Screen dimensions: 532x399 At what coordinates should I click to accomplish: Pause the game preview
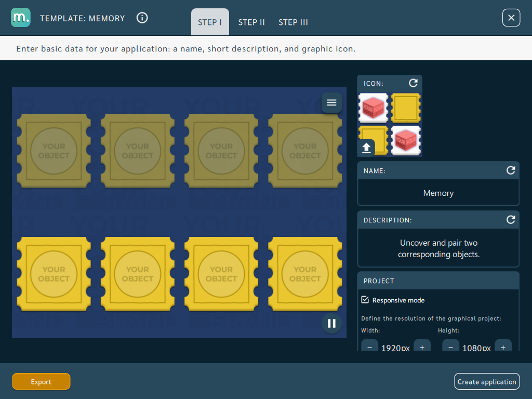pos(331,323)
